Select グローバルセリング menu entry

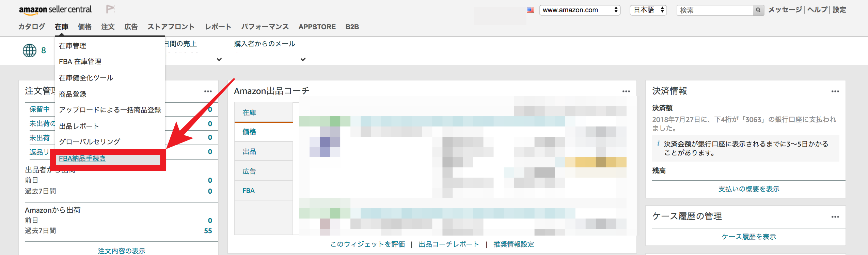(x=90, y=141)
